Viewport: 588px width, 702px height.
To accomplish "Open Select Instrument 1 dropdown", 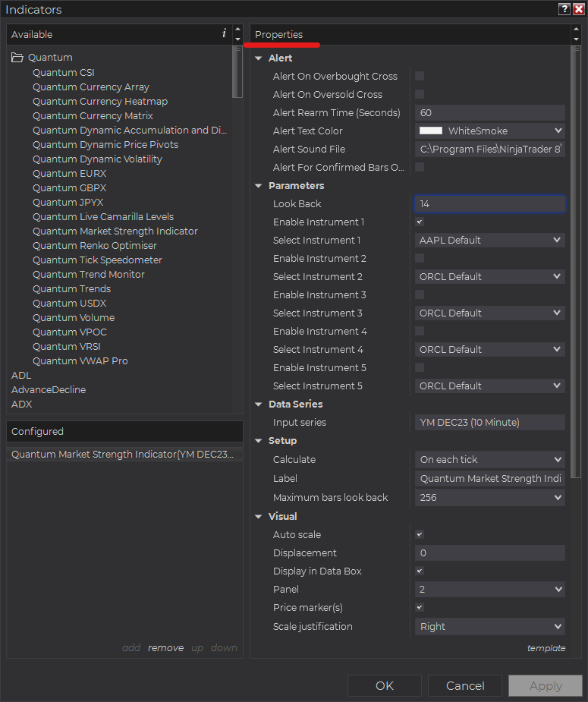I will point(490,240).
